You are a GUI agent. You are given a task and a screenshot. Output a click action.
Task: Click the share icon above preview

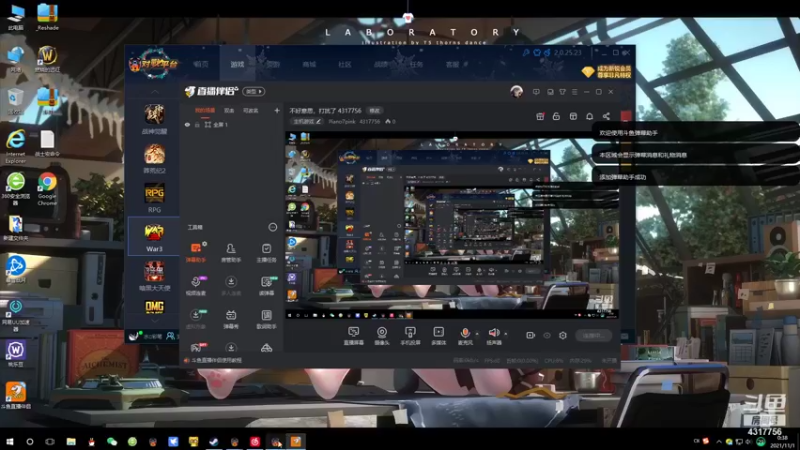[x=606, y=116]
